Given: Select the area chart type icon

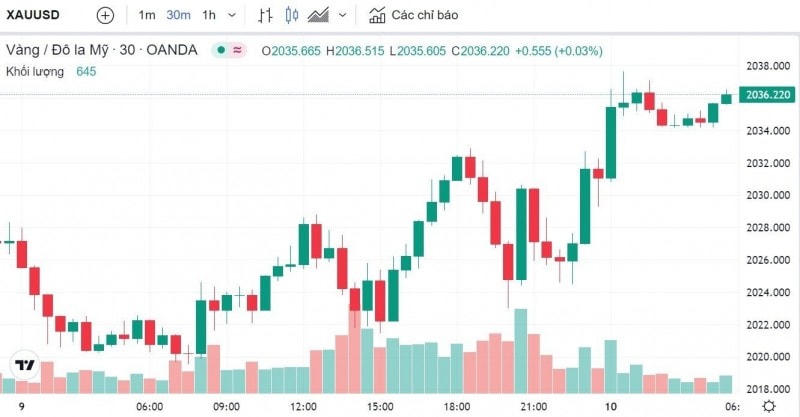Looking at the screenshot, I should tap(318, 15).
